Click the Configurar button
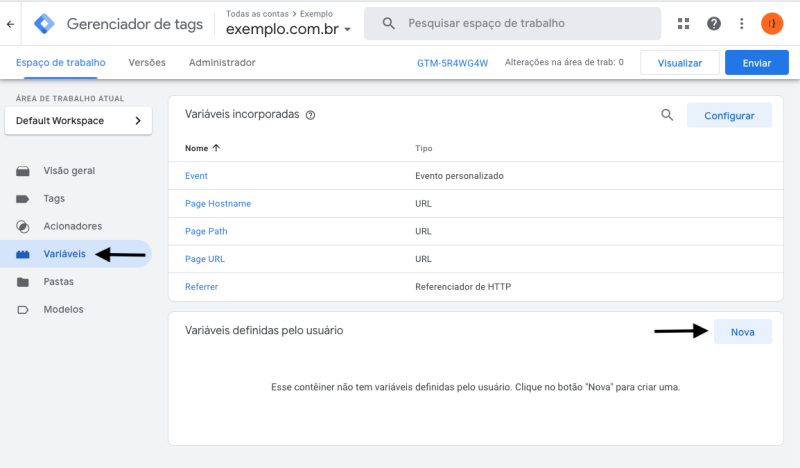The image size is (800, 468). coord(729,115)
